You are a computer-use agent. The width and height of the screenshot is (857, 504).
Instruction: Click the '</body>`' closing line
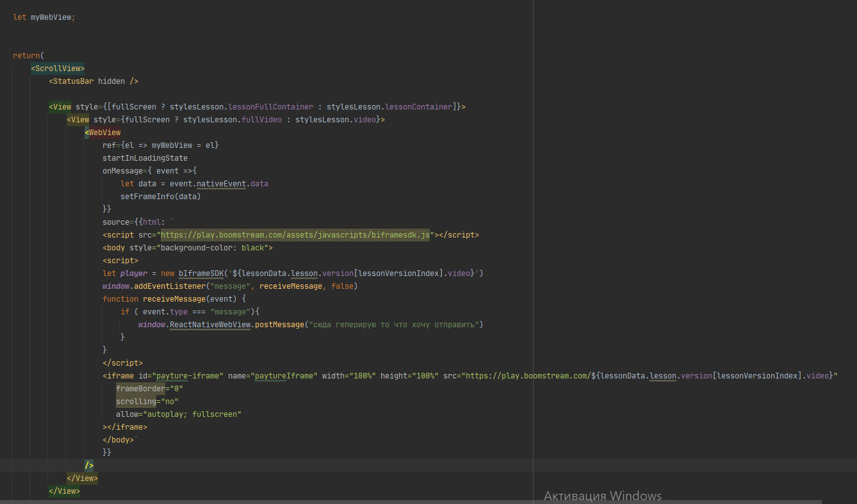[x=120, y=439]
